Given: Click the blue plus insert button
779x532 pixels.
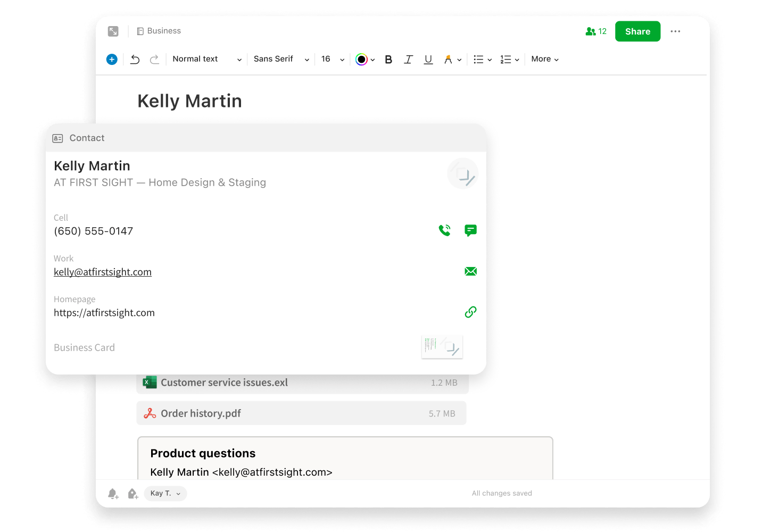Looking at the screenshot, I should click(x=112, y=60).
